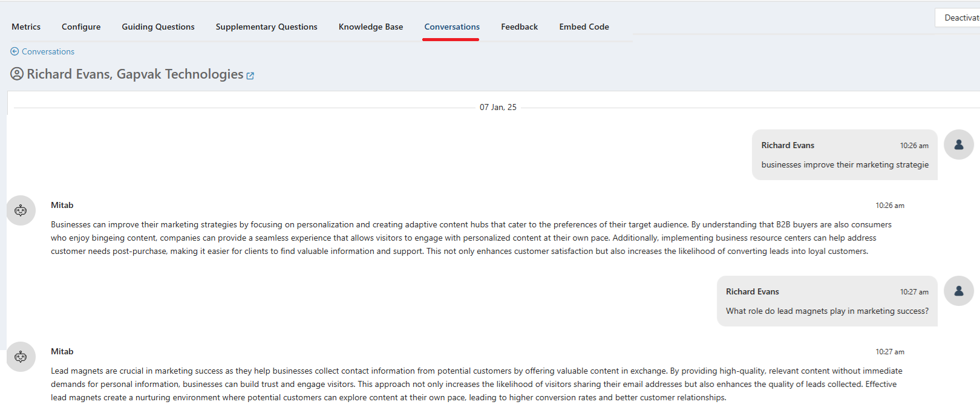The image size is (980, 419).
Task: Click Richard Evans avatar on 10:27 am message
Action: click(959, 291)
